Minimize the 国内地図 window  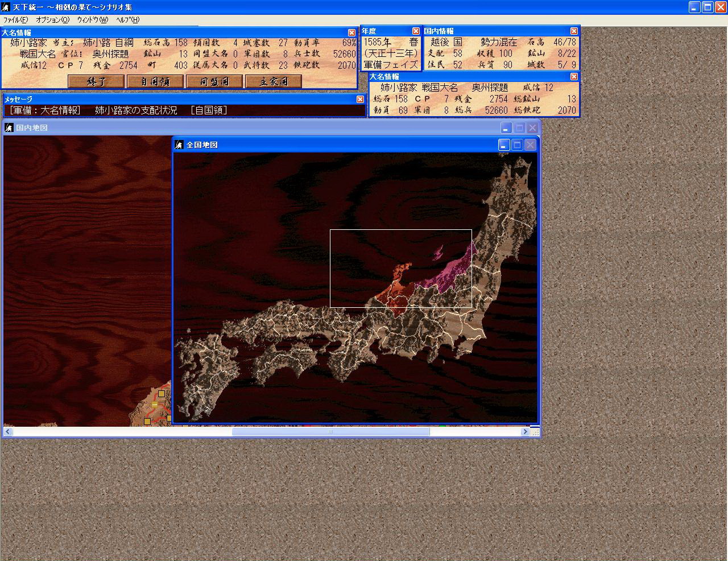[506, 128]
